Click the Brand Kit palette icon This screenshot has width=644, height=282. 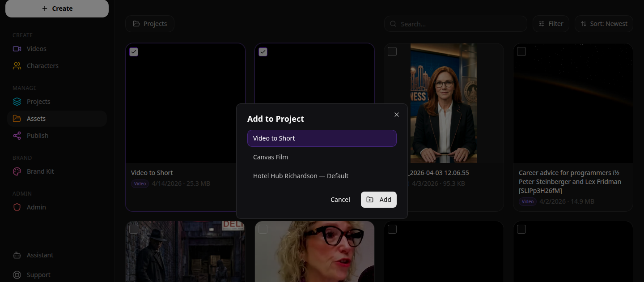click(x=17, y=171)
